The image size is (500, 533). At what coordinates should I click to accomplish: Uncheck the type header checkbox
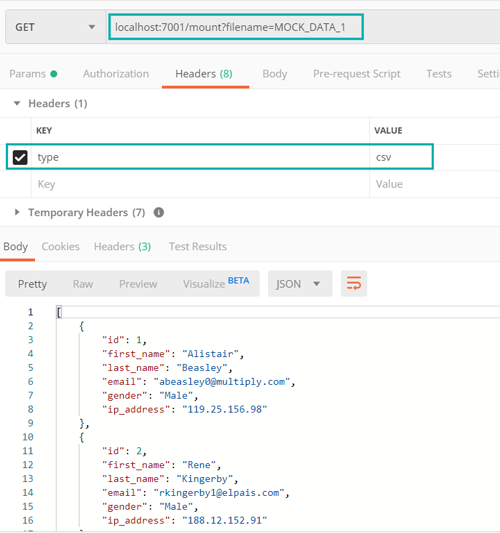pyautogui.click(x=20, y=157)
